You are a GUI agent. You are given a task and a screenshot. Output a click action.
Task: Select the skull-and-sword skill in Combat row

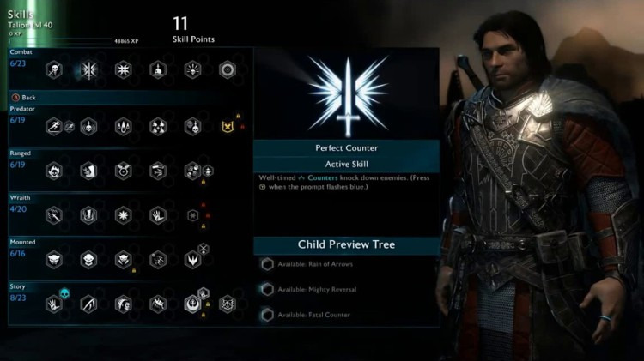[54, 70]
